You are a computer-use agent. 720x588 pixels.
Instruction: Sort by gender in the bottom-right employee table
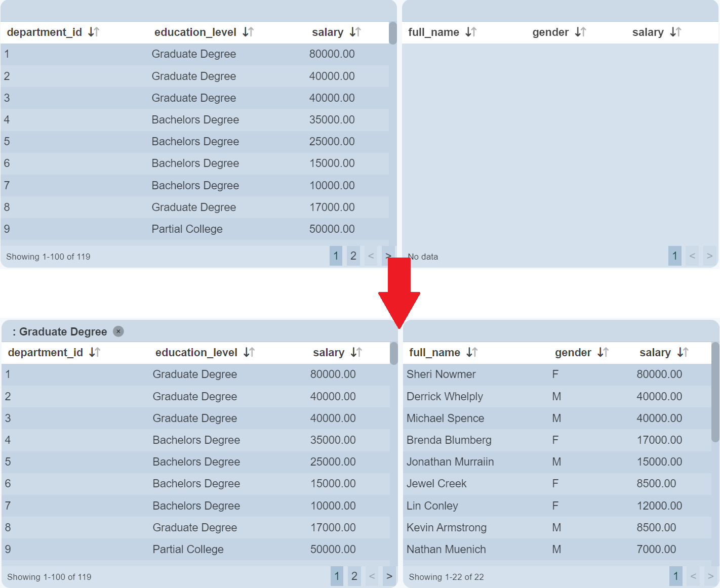click(603, 353)
